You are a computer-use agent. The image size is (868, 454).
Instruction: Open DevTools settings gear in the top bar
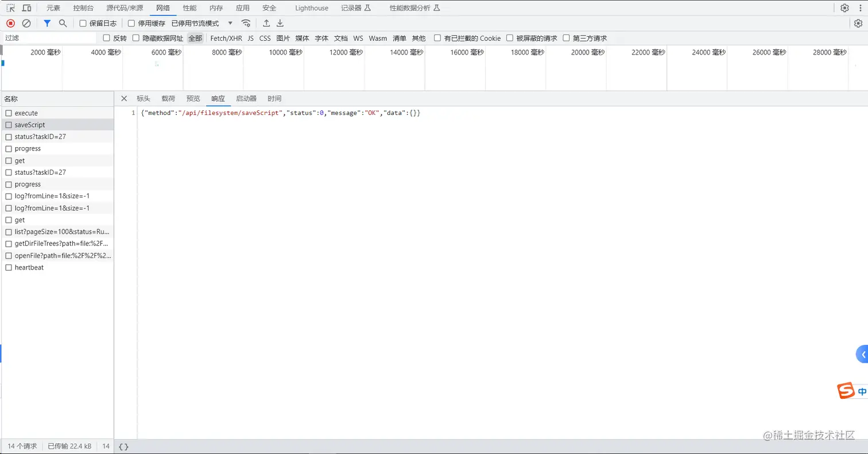pos(844,8)
